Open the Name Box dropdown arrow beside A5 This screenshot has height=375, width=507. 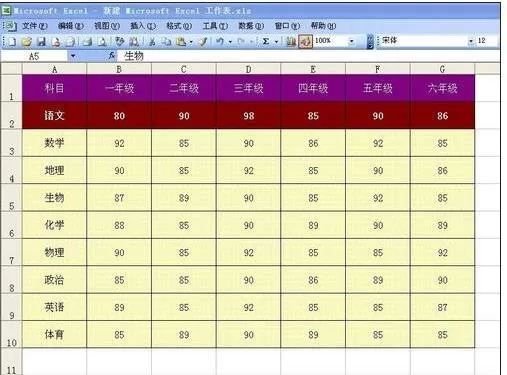point(73,56)
